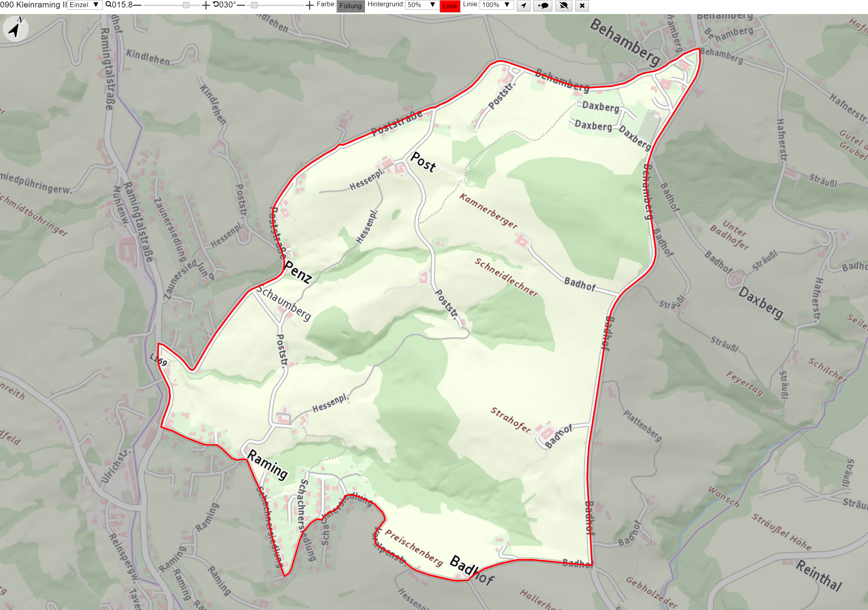
Task: Open the Hintergrund 50% dropdown
Action: (x=422, y=5)
